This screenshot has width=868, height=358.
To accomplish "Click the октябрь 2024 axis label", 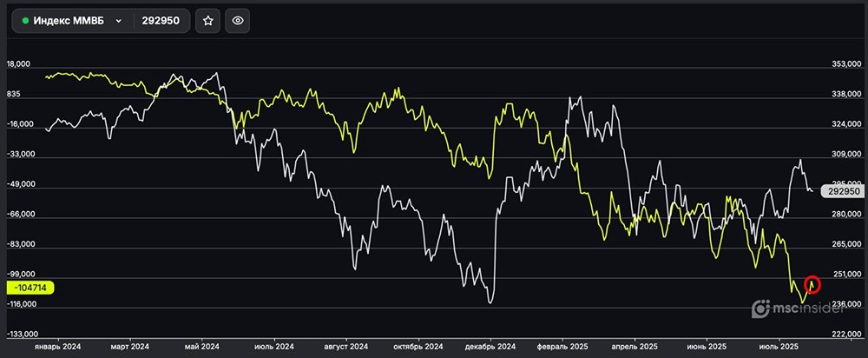I will tap(418, 347).
